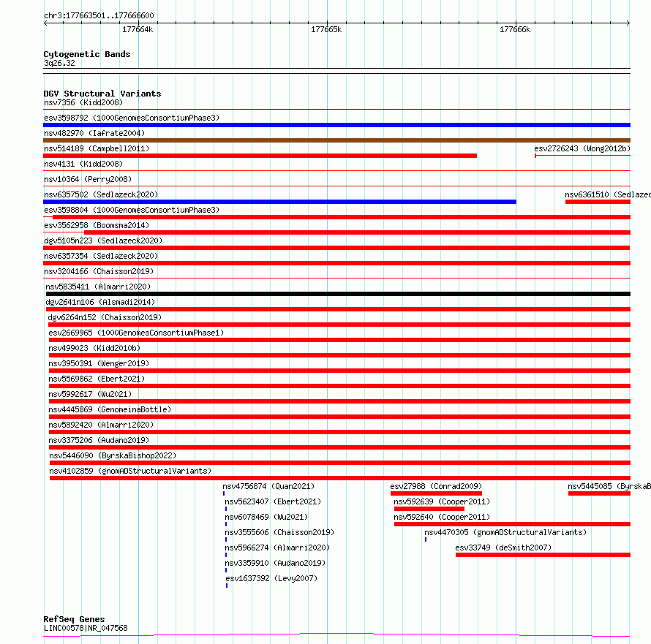The image size is (651, 644).
Task: Click the esv1637392 (Levy2007) label
Action: [271, 578]
